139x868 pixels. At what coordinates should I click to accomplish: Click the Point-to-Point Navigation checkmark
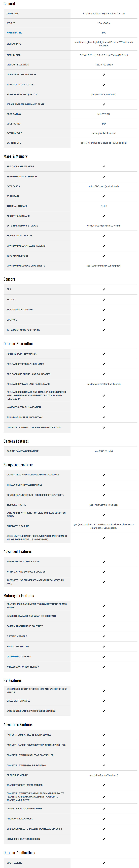[x=104, y=354]
